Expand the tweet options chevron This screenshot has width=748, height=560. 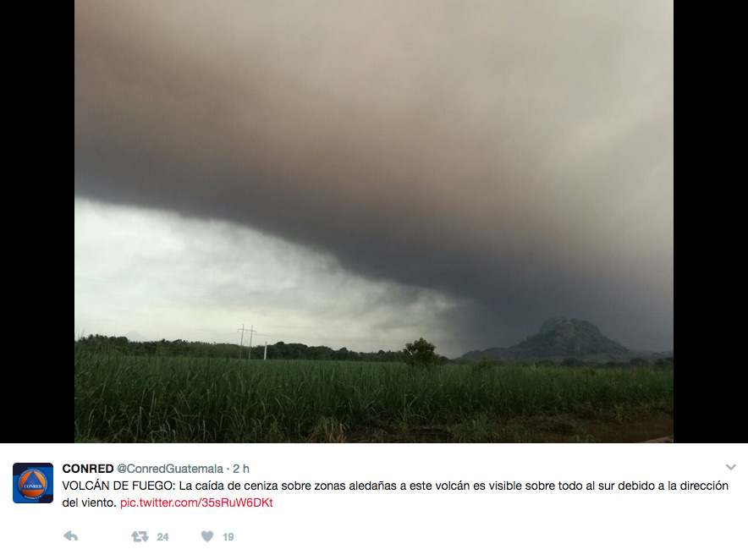click(730, 468)
